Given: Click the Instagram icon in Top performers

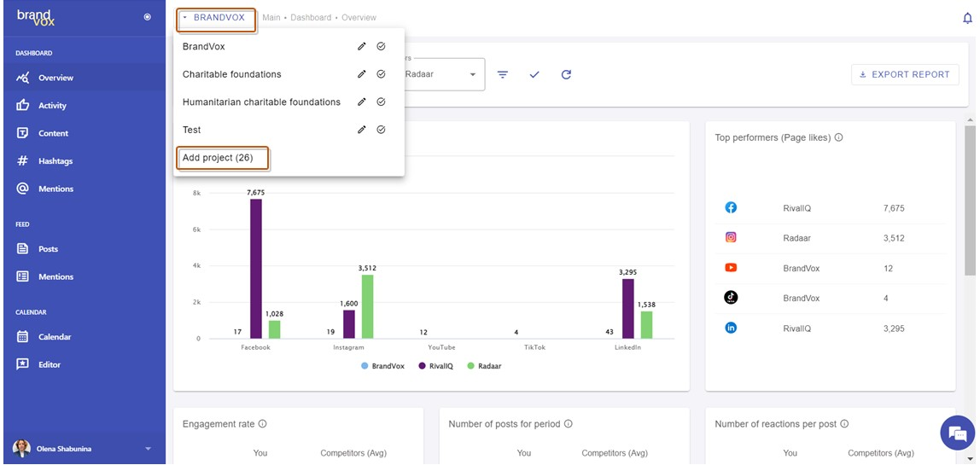Looking at the screenshot, I should [731, 238].
